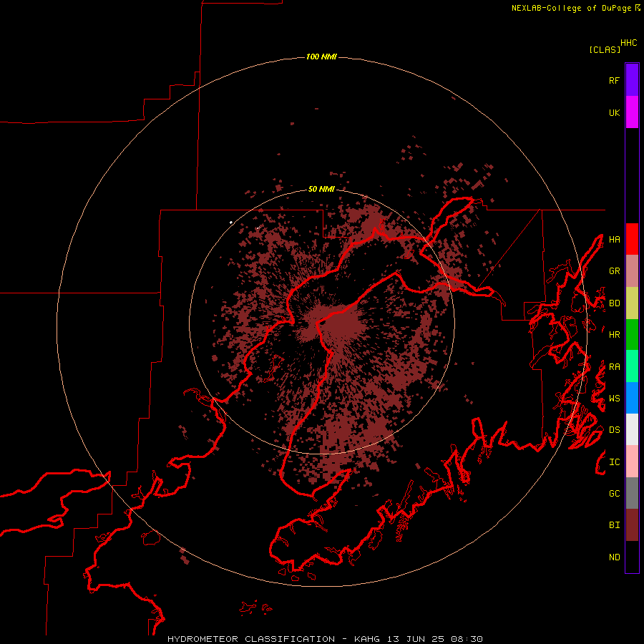Click the WS legend label
The height and width of the screenshot is (644, 644).
coord(614,399)
